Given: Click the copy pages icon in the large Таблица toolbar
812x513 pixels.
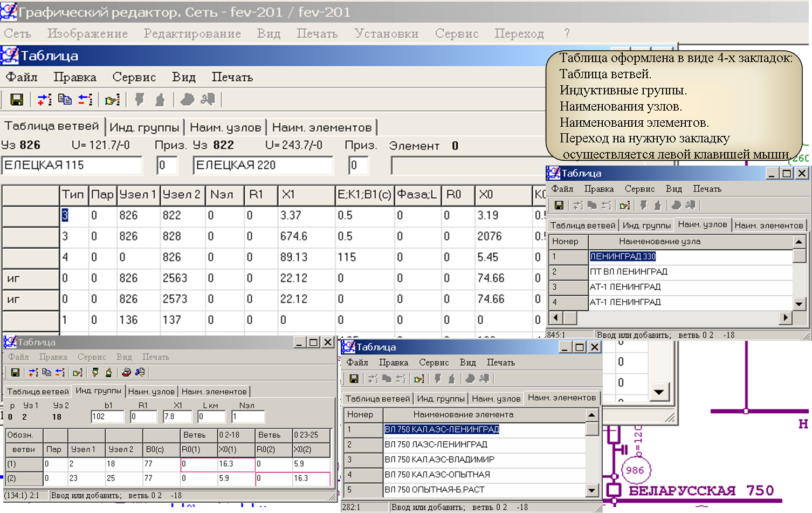Looking at the screenshot, I should (x=65, y=100).
